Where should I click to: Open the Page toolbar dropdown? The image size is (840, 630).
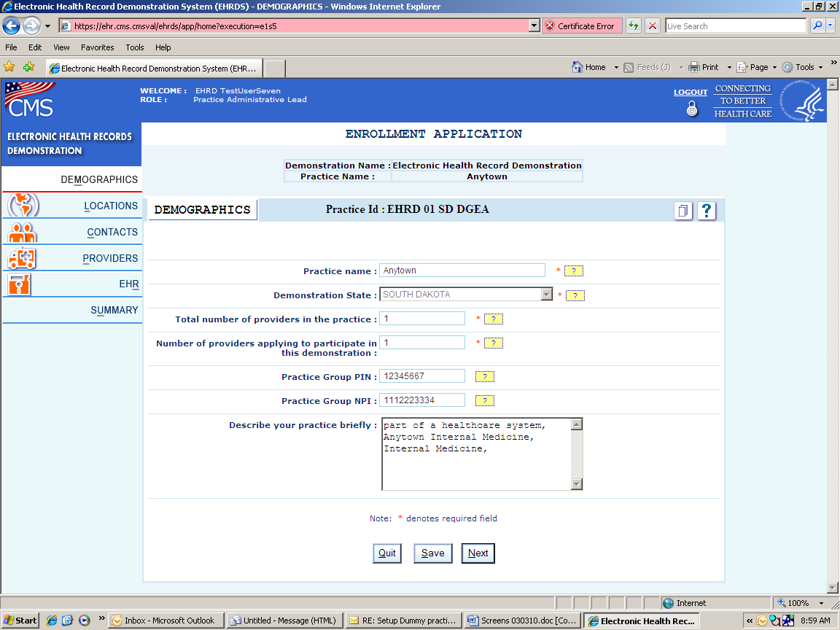(x=774, y=68)
